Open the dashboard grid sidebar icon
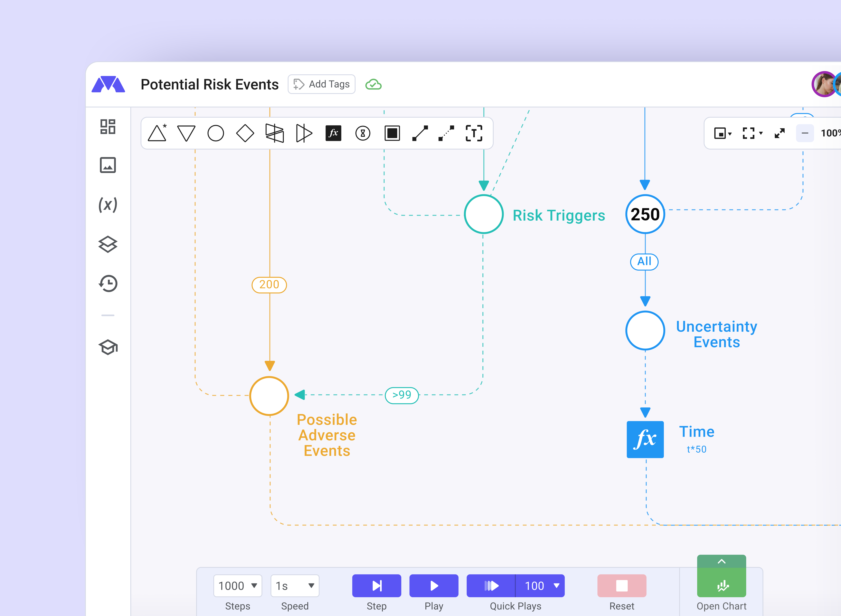 (x=108, y=127)
